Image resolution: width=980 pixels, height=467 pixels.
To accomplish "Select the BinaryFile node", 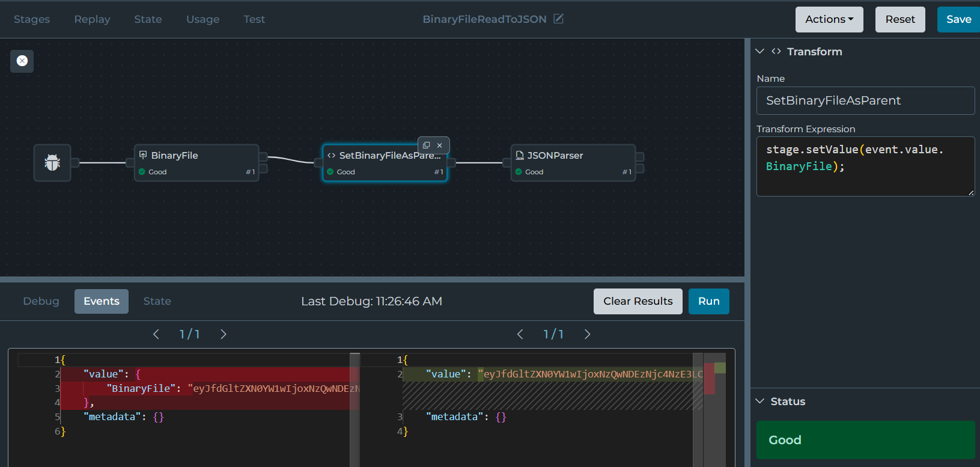I will coord(197,162).
